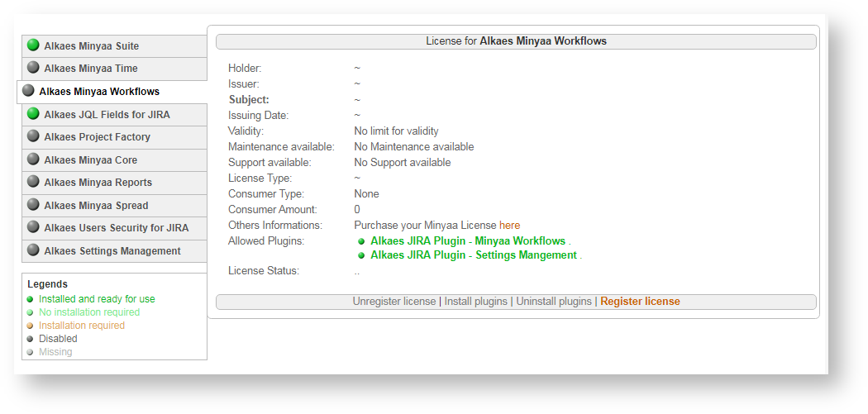Click the Unregister license link
Image resolution: width=868 pixels, height=414 pixels.
click(x=394, y=302)
